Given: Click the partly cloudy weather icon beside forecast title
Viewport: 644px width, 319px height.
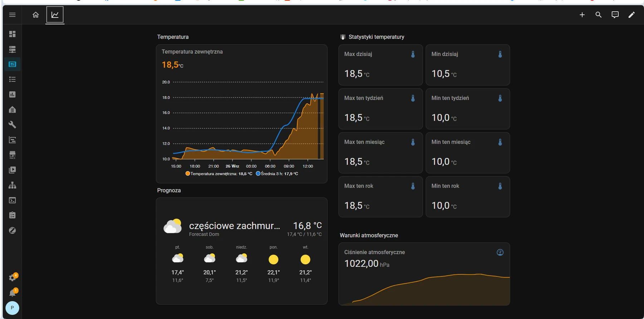Looking at the screenshot, I should 172,226.
